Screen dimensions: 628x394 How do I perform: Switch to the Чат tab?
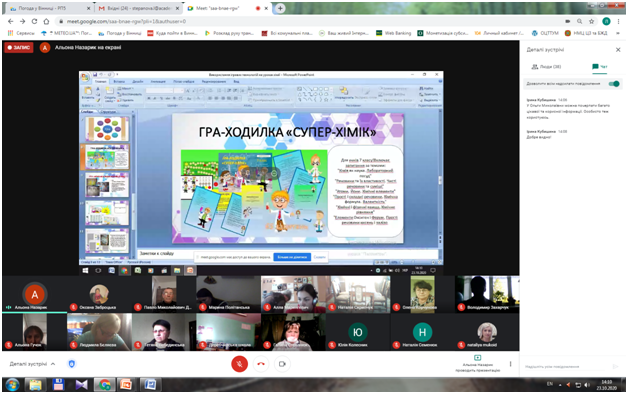point(600,67)
